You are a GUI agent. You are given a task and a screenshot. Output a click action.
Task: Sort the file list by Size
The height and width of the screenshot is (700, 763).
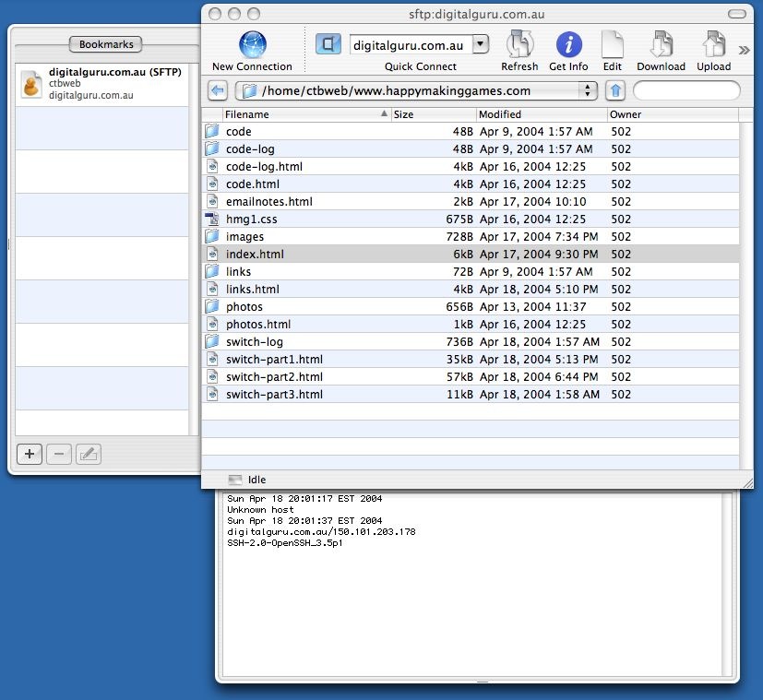pos(433,114)
